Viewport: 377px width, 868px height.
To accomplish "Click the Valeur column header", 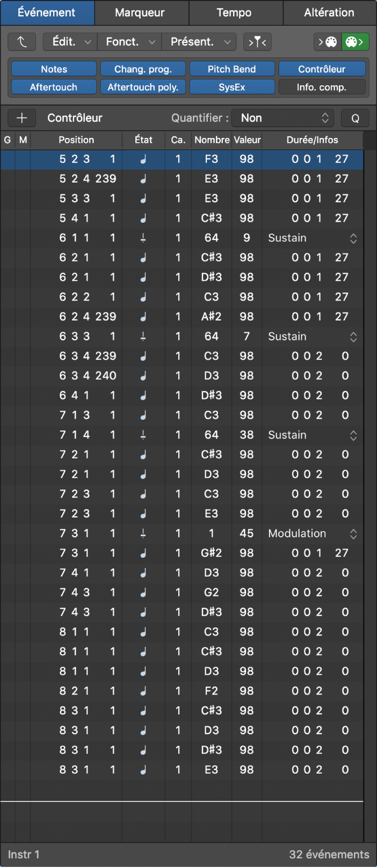I will pos(247,140).
